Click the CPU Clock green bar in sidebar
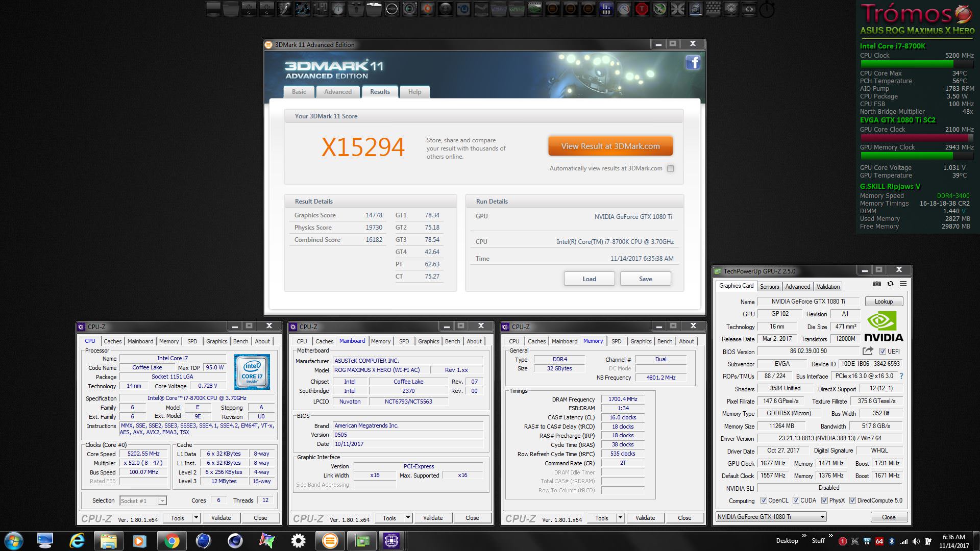This screenshot has height=551, width=980. 917,64
